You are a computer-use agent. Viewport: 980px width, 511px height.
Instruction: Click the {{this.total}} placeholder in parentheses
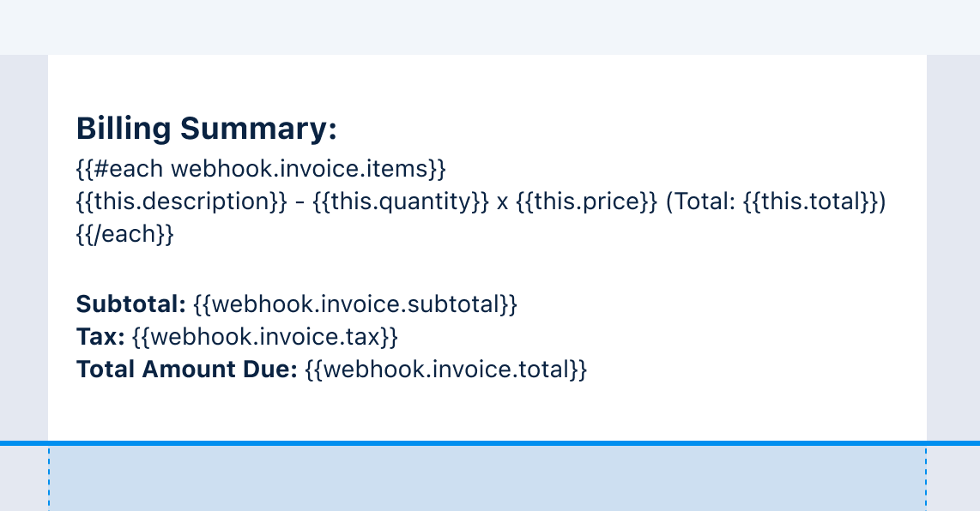pos(811,201)
